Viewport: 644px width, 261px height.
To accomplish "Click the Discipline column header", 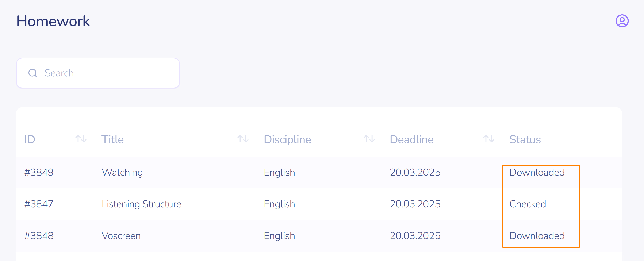I will (x=287, y=139).
